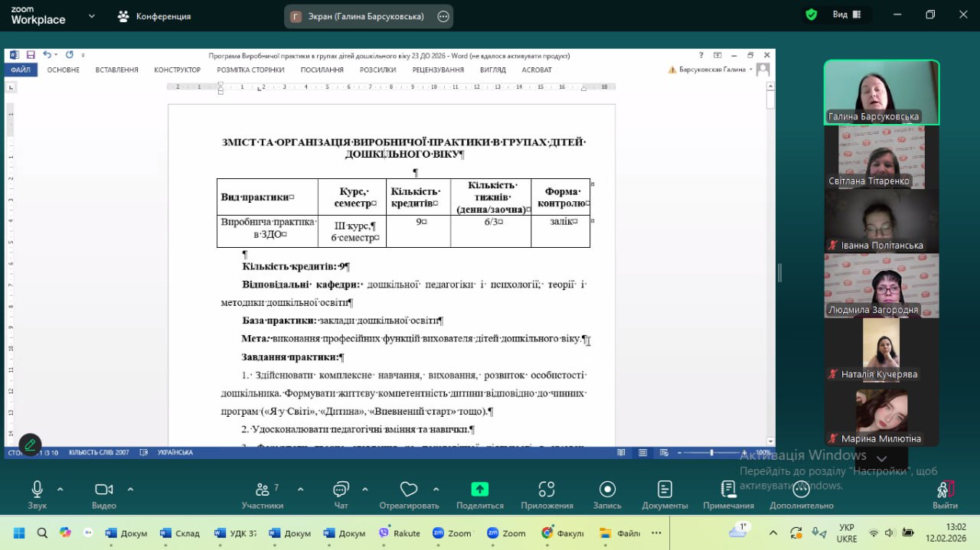
Task: Open the Чат chat panel
Action: click(x=341, y=490)
